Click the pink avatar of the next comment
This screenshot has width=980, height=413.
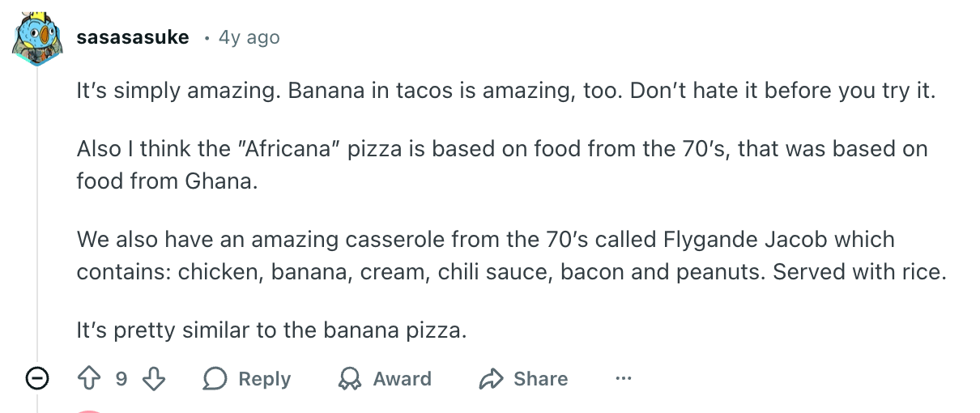(89, 410)
